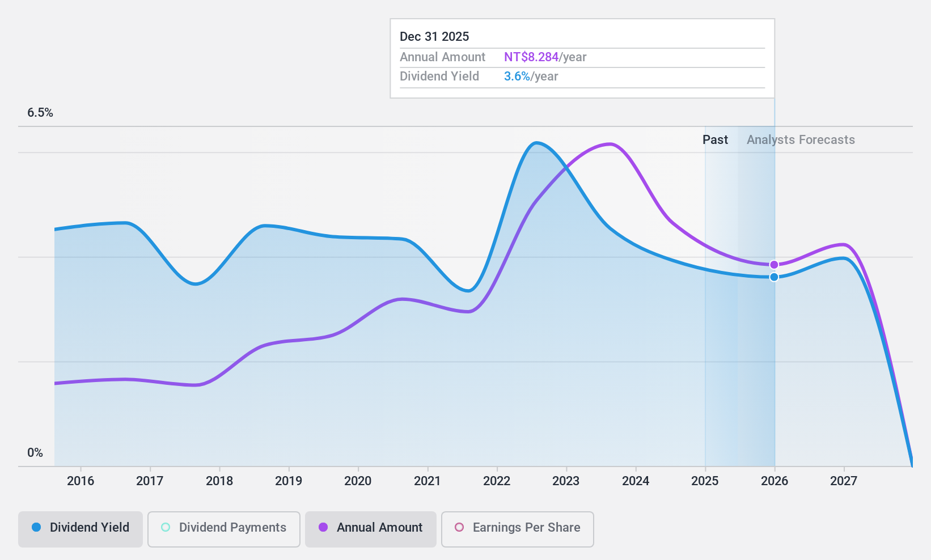Click the purple Annual Amount data point
This screenshot has width=931, height=560.
pos(774,265)
